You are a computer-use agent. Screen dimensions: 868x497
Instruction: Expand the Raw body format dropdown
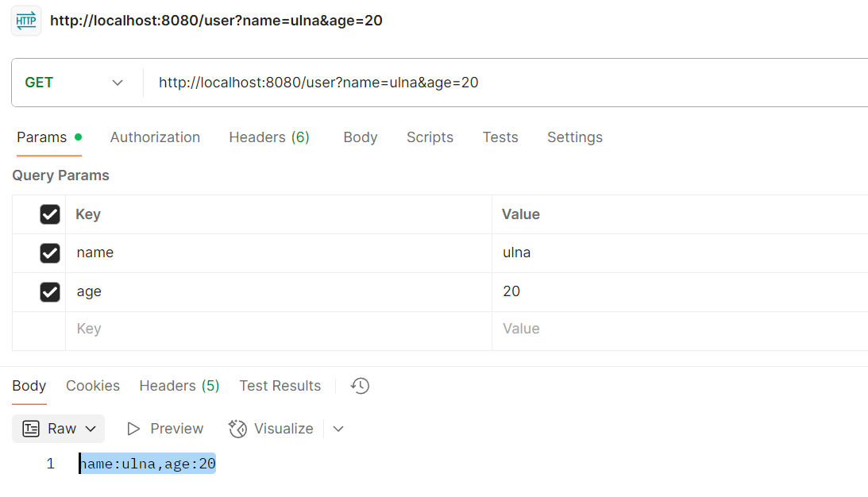coord(90,429)
